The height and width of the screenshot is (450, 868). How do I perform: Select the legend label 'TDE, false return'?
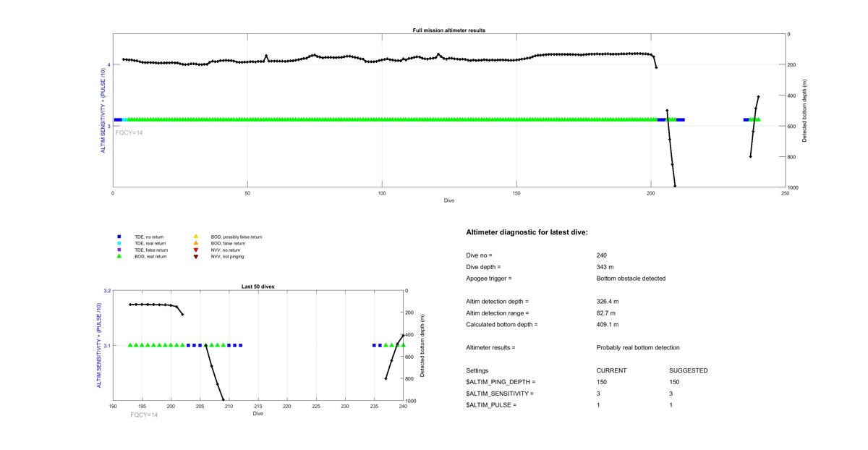pyautogui.click(x=151, y=250)
